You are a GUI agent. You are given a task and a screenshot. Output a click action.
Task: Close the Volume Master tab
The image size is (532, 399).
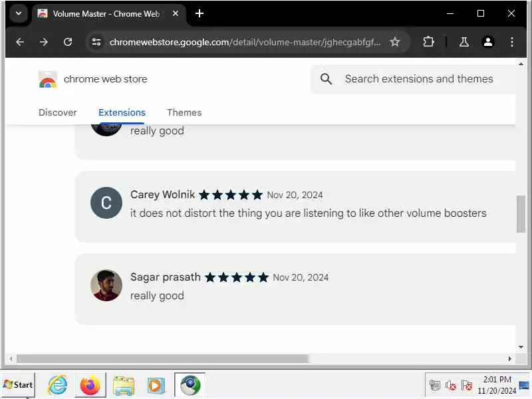[176, 13]
